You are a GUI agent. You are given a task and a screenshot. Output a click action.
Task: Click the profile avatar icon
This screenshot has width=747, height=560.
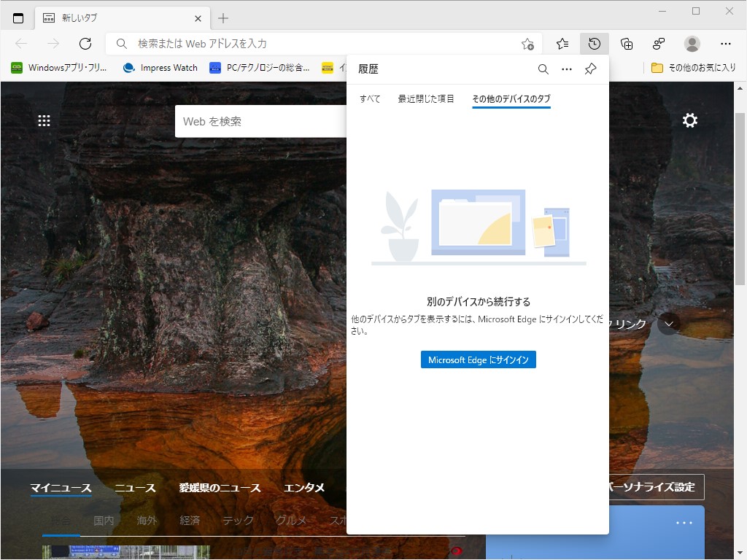pyautogui.click(x=692, y=44)
